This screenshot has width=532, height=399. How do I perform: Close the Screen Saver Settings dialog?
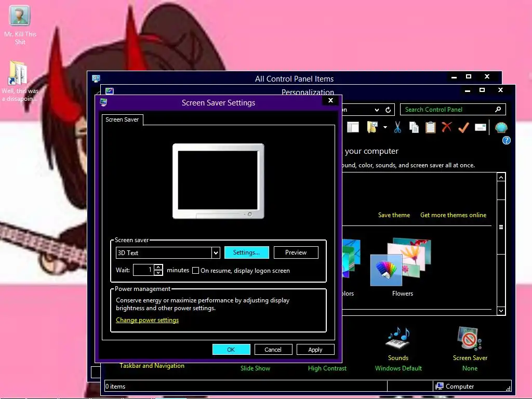pyautogui.click(x=331, y=100)
